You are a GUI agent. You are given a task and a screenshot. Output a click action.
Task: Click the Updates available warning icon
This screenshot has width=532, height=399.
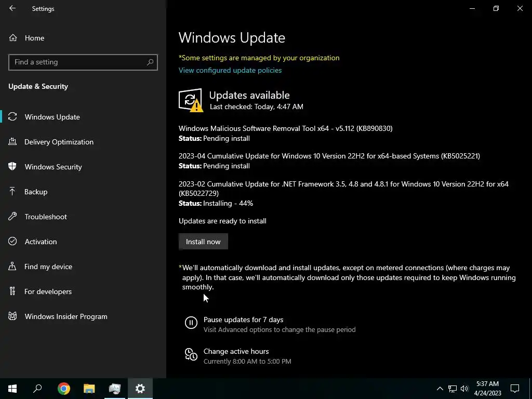[191, 100]
